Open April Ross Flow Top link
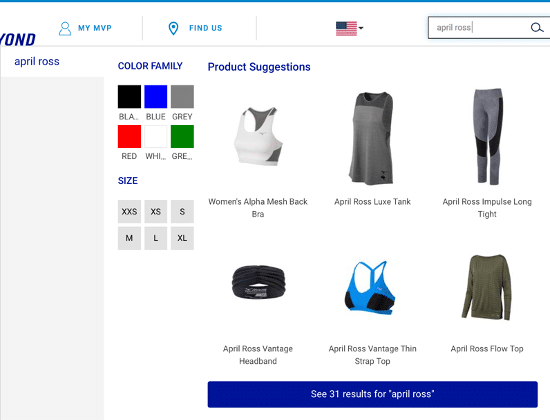The height and width of the screenshot is (420, 550). coord(487,349)
